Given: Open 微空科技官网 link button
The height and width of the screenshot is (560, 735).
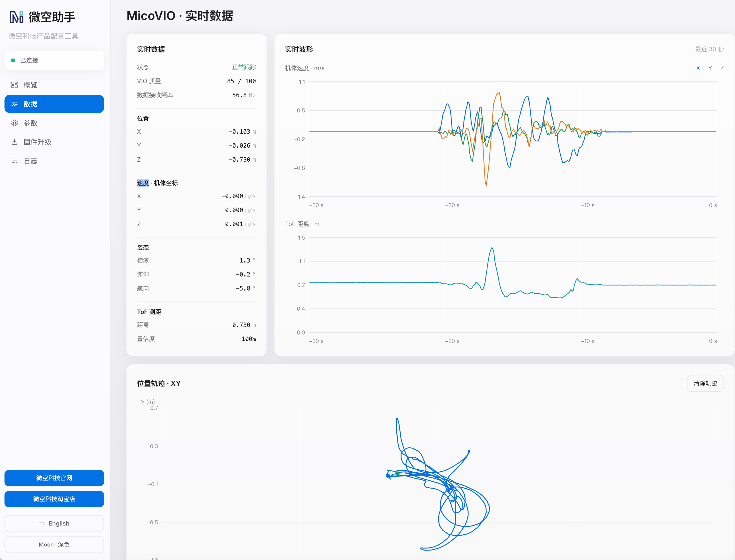Looking at the screenshot, I should pyautogui.click(x=54, y=478).
